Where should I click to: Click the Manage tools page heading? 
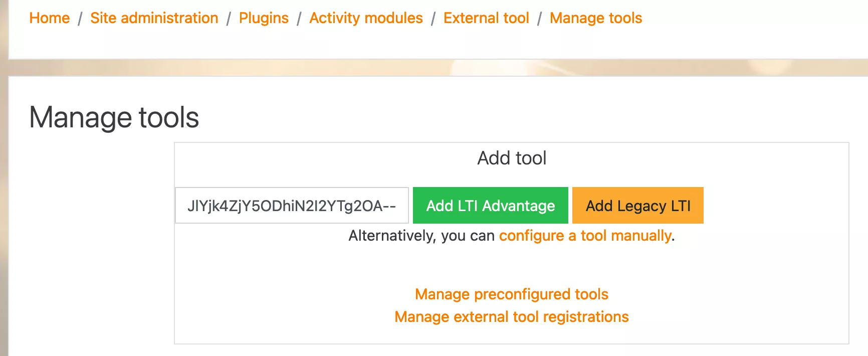(114, 117)
